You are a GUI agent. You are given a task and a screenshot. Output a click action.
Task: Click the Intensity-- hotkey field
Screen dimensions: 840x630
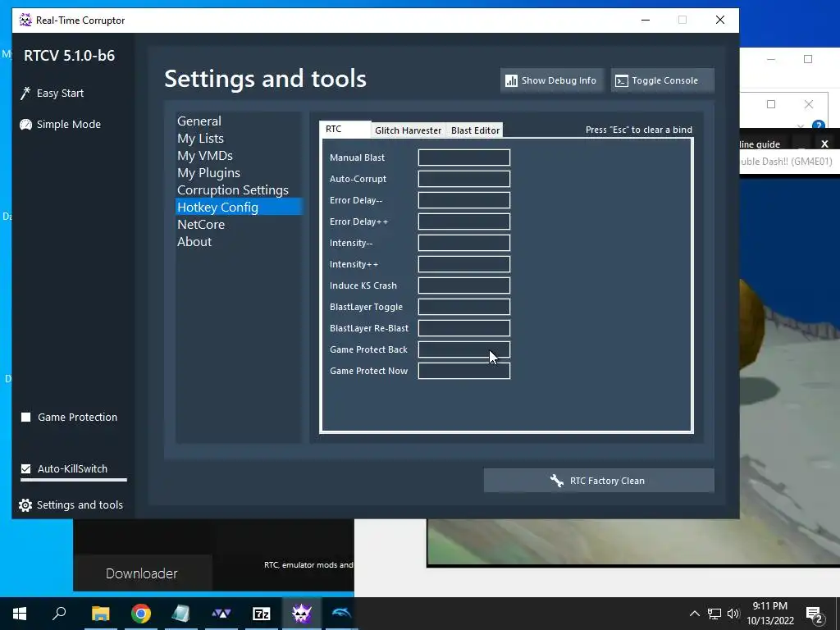464,243
